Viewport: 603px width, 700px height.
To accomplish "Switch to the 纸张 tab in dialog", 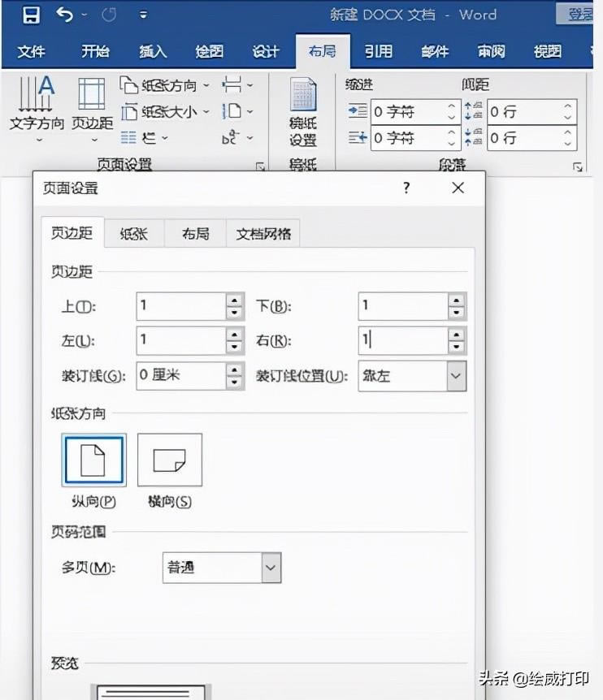I will (133, 234).
